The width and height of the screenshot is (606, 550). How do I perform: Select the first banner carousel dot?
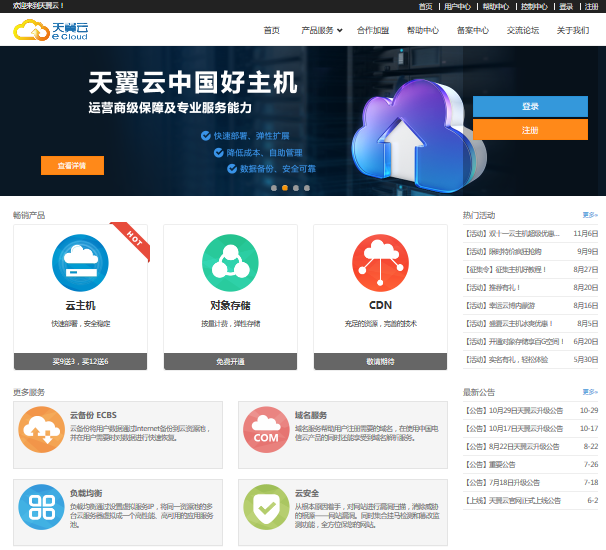(274, 188)
